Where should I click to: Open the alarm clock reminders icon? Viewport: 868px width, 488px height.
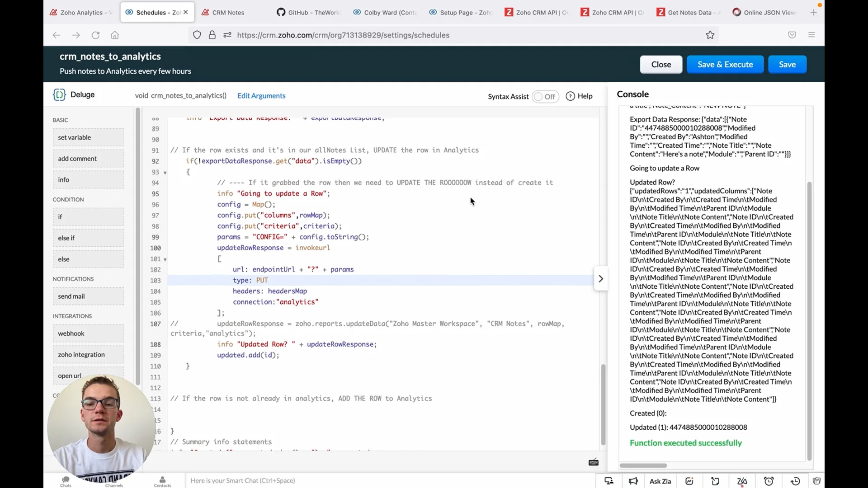pyautogui.click(x=769, y=481)
